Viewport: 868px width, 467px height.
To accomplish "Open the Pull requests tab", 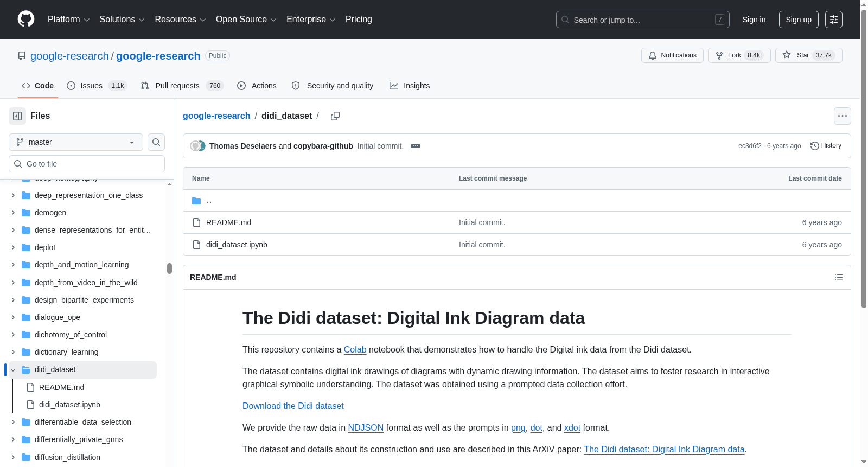I will [182, 86].
